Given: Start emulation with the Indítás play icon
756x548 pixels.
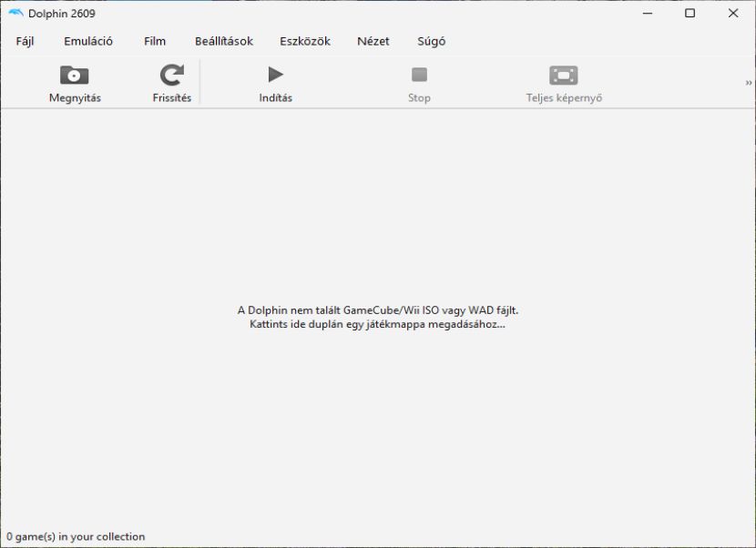Looking at the screenshot, I should pos(275,75).
